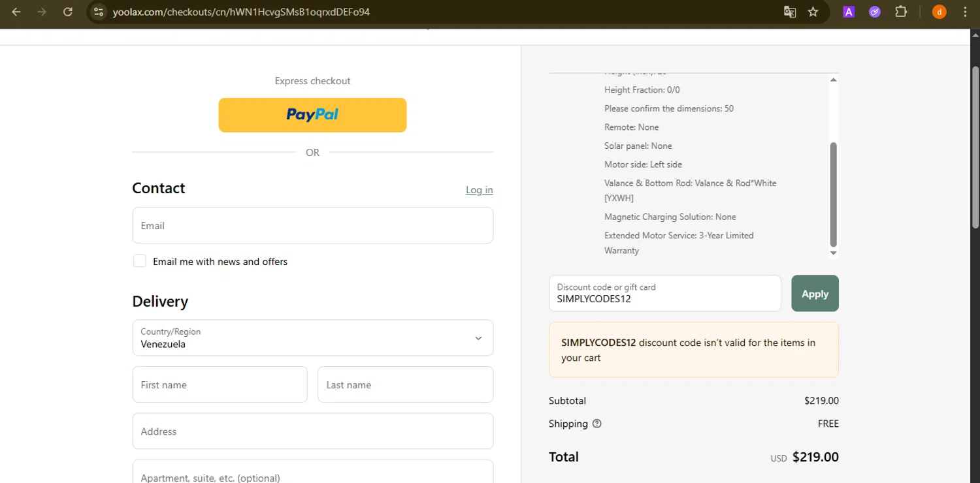This screenshot has height=483, width=980.
Task: Click the Valance & Bottom Rod text
Action: click(x=690, y=191)
